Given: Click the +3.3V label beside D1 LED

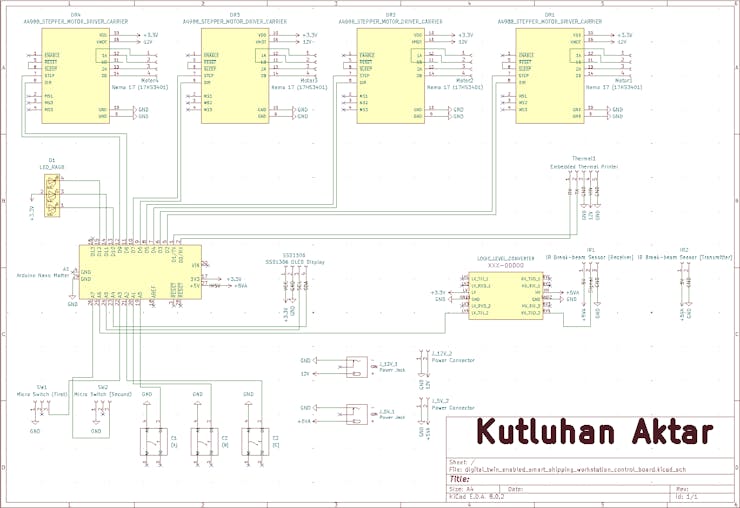Looking at the screenshot, I should pos(32,213).
